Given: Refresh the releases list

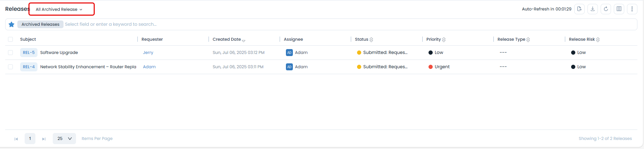Looking at the screenshot, I should tap(606, 9).
